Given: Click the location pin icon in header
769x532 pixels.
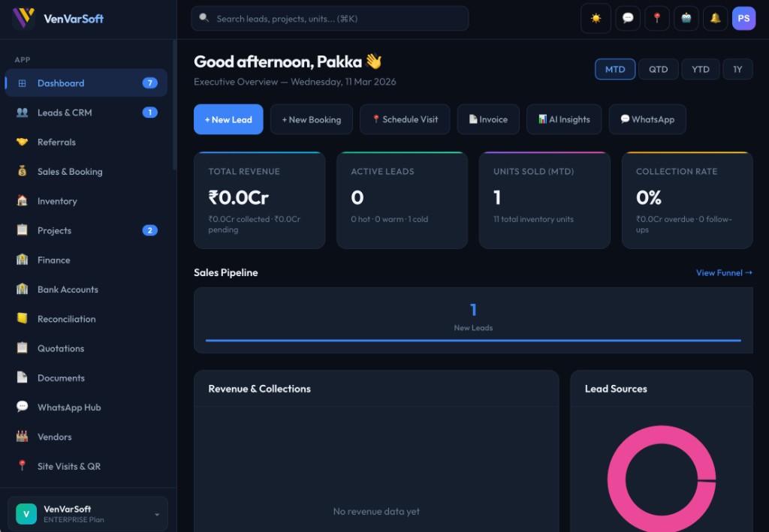Looking at the screenshot, I should pos(656,19).
